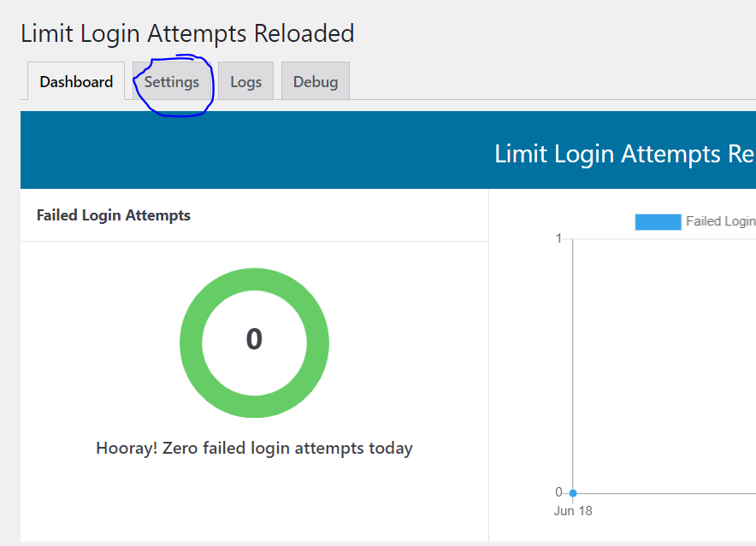
Task: Click the blue Limit Login Attempts banner text
Action: tap(625, 154)
